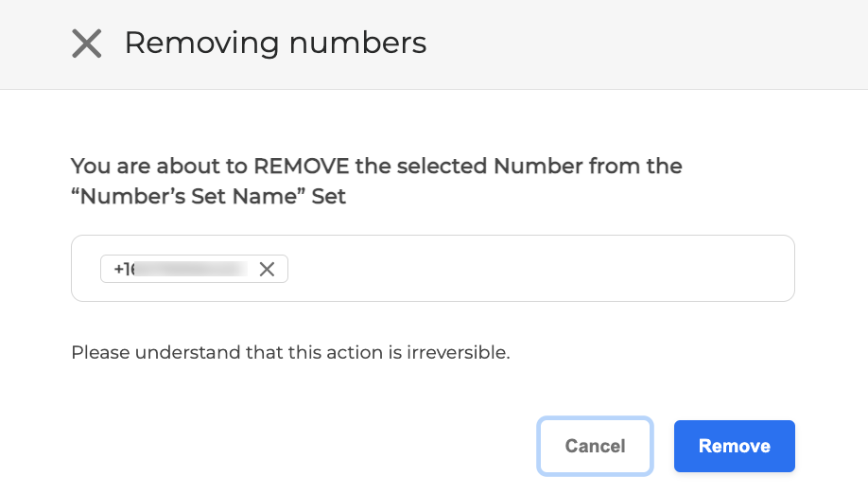Click the word "irreversible" in the warning
The image size is (868, 494).
[461, 353]
